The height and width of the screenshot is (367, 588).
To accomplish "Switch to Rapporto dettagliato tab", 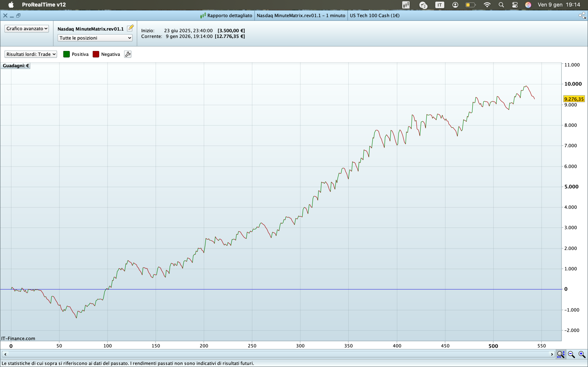I will [226, 16].
